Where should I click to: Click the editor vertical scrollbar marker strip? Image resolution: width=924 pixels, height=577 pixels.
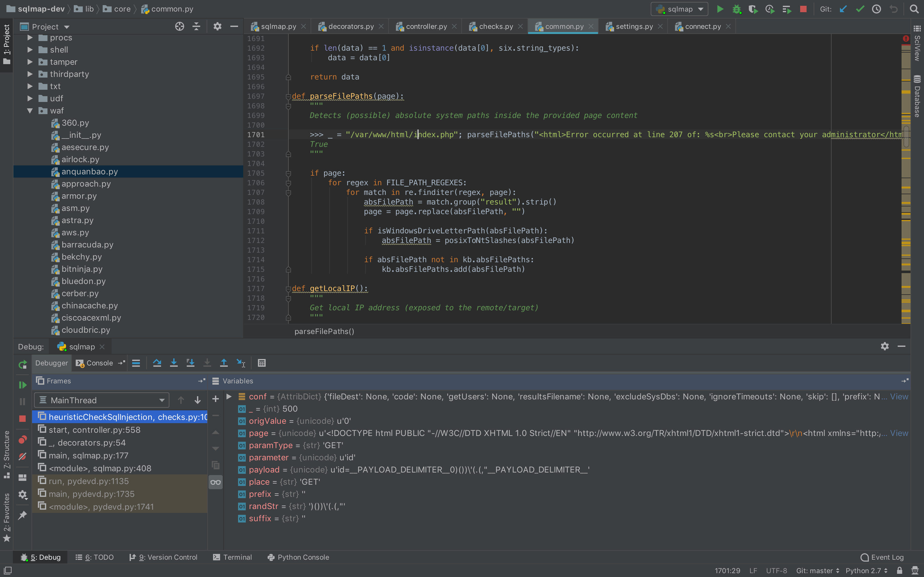[906, 183]
